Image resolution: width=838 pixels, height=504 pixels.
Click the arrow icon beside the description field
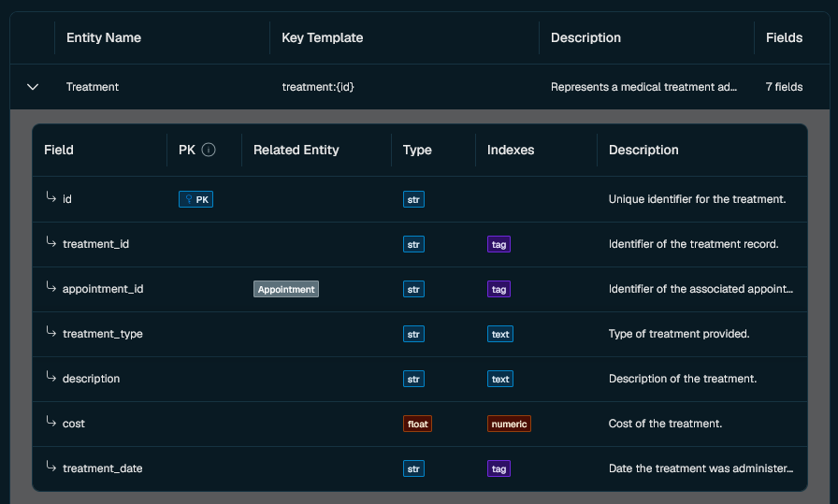point(51,377)
